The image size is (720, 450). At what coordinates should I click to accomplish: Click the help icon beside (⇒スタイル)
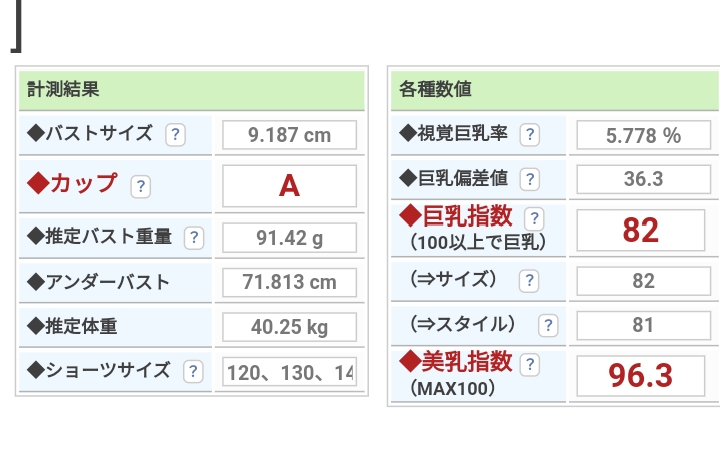(547, 325)
